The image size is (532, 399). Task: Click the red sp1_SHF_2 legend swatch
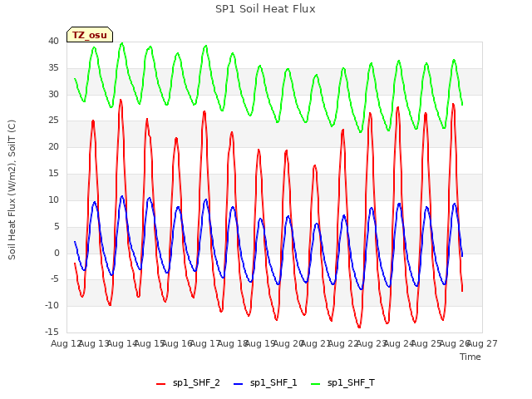[160, 384]
